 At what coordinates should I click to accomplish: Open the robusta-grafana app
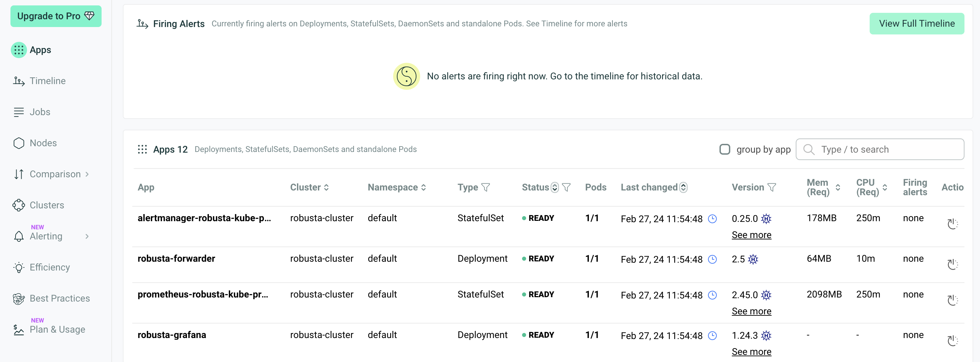click(171, 335)
